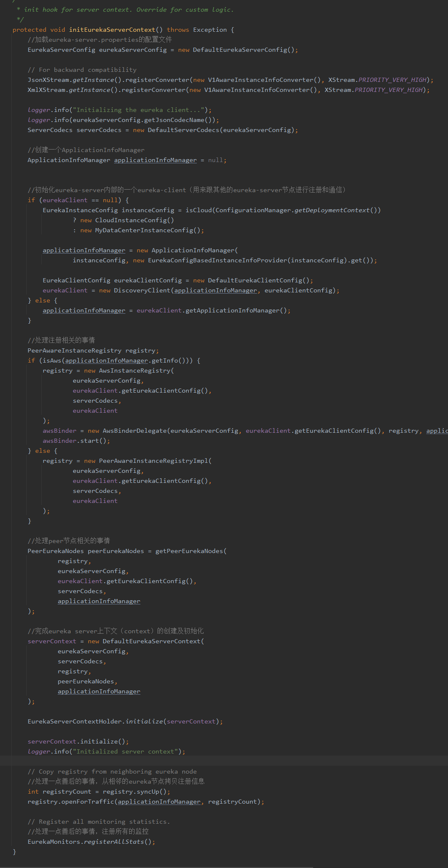Select the AwsInstanceRegistry constructor
The width and height of the screenshot is (448, 868).
(x=135, y=371)
